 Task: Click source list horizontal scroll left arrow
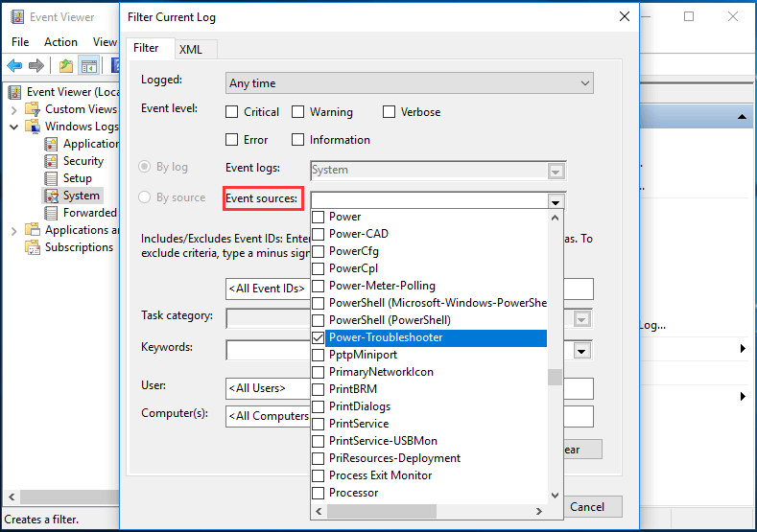[319, 511]
